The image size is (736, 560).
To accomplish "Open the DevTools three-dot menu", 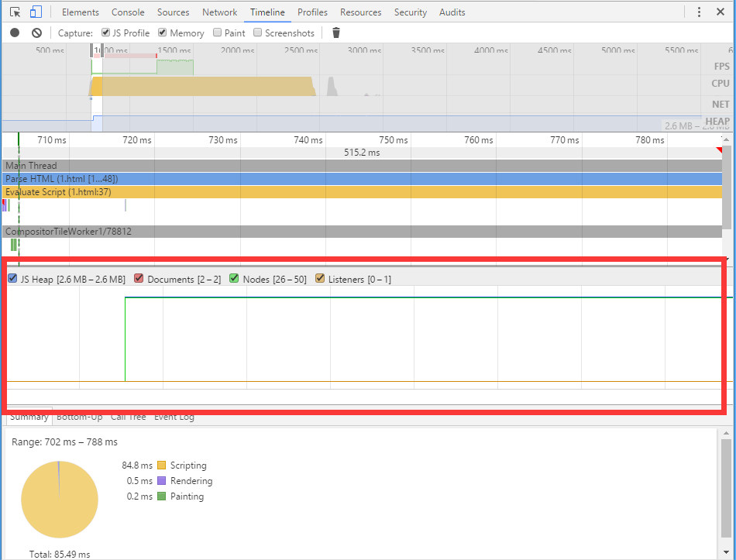I will click(700, 12).
